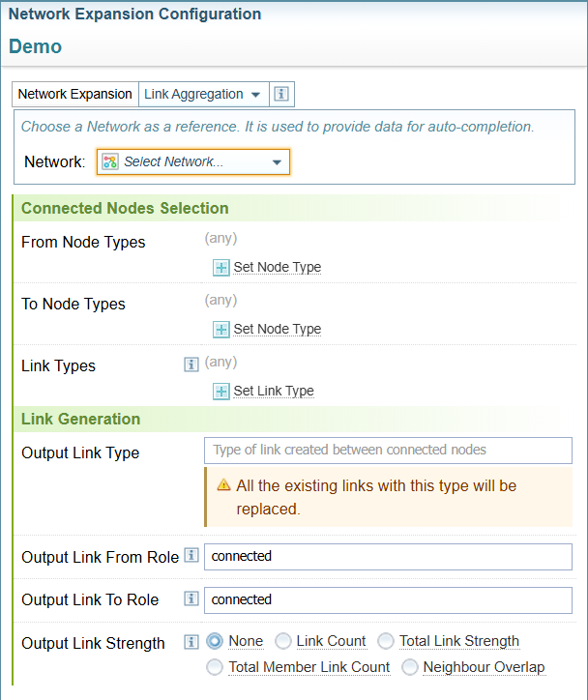The width and height of the screenshot is (588, 700).
Task: Click the info icon beside Link Aggregation
Action: pyautogui.click(x=281, y=94)
